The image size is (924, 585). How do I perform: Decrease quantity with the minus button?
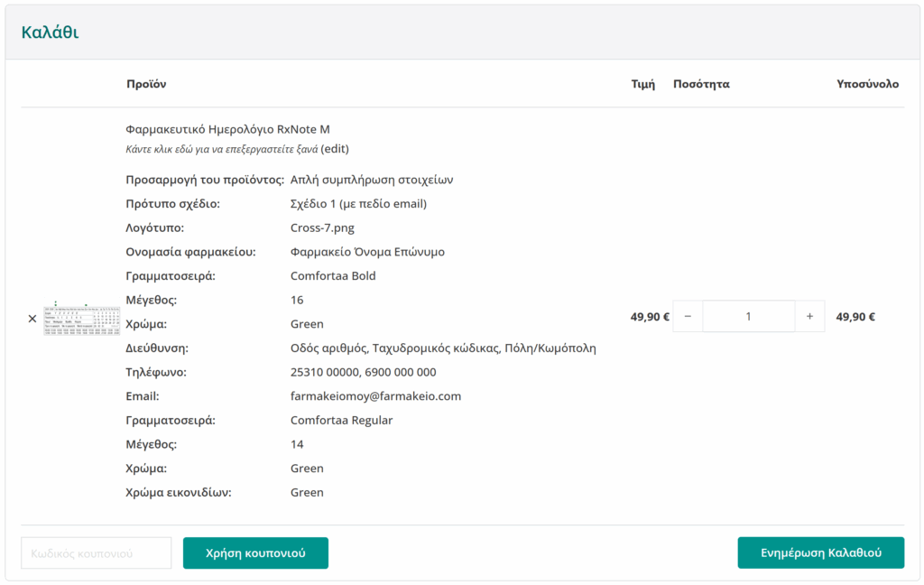tap(688, 317)
